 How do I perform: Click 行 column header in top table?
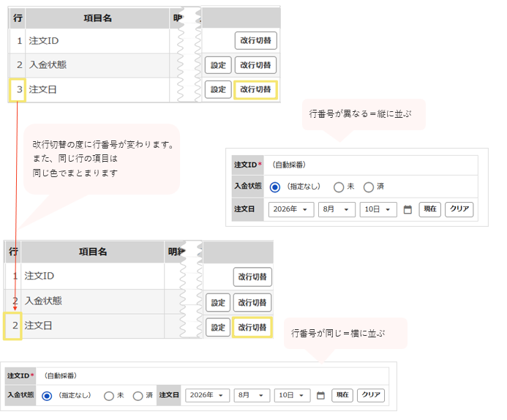pos(18,18)
